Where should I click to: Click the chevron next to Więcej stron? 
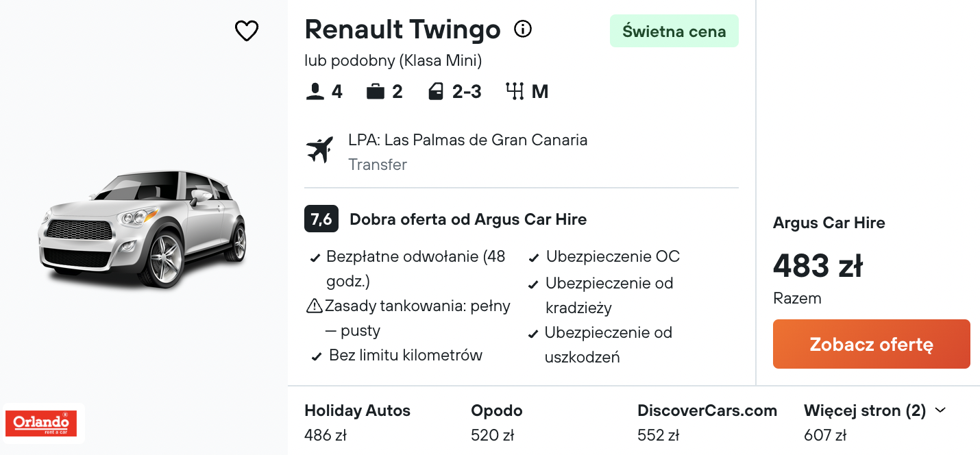coord(940,410)
